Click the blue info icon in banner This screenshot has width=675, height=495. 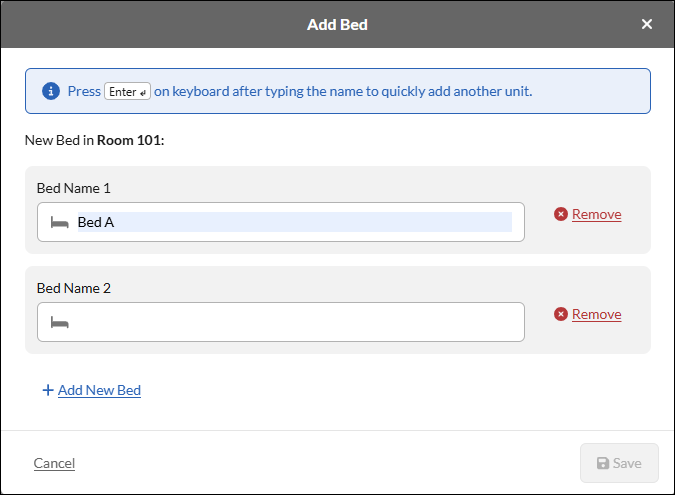pos(51,91)
